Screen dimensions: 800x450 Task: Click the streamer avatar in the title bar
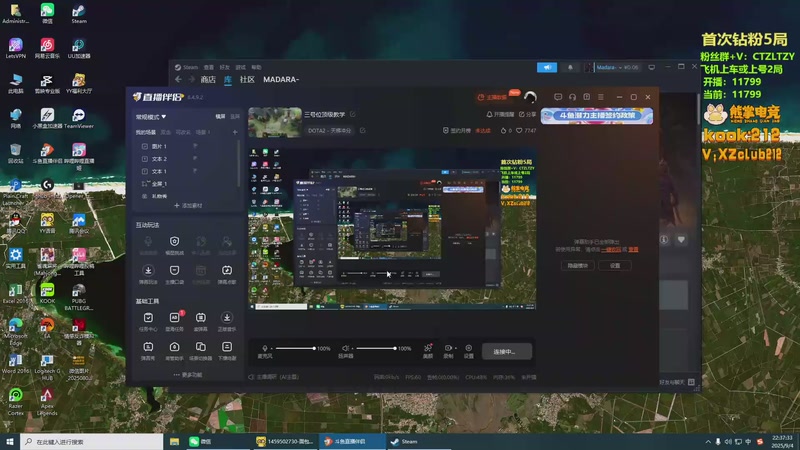tap(530, 97)
